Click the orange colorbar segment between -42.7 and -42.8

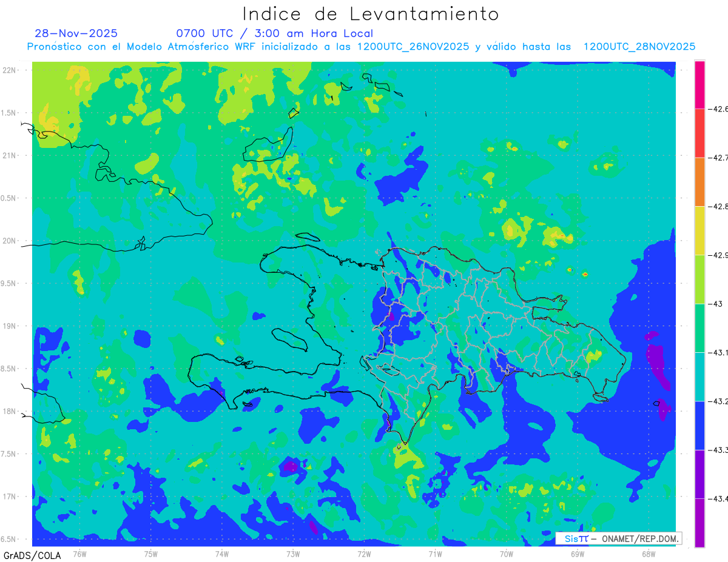coord(699,182)
